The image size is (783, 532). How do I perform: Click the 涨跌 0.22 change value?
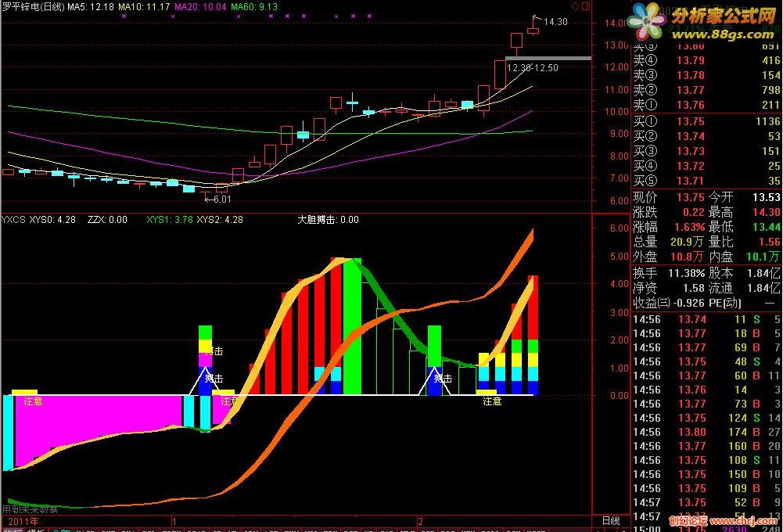[x=694, y=212]
